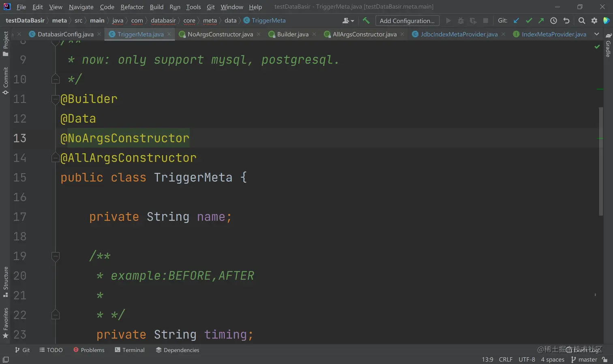
Task: Open CRLF line separator selector
Action: 506,360
